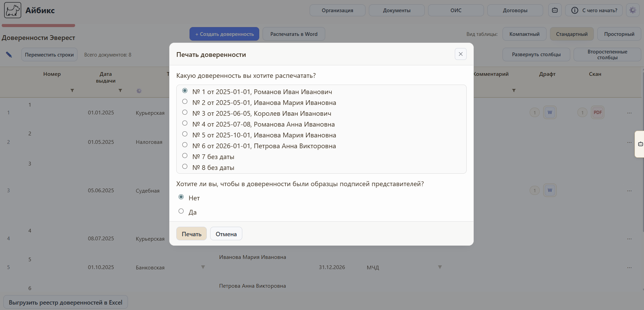Switch table view to Компактный
This screenshot has width=644, height=310.
point(525,34)
